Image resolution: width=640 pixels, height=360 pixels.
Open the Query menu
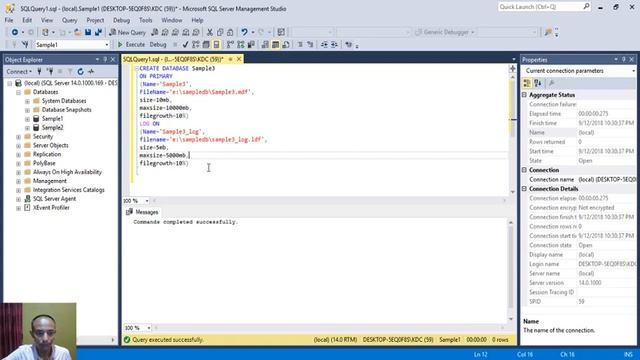[69, 20]
